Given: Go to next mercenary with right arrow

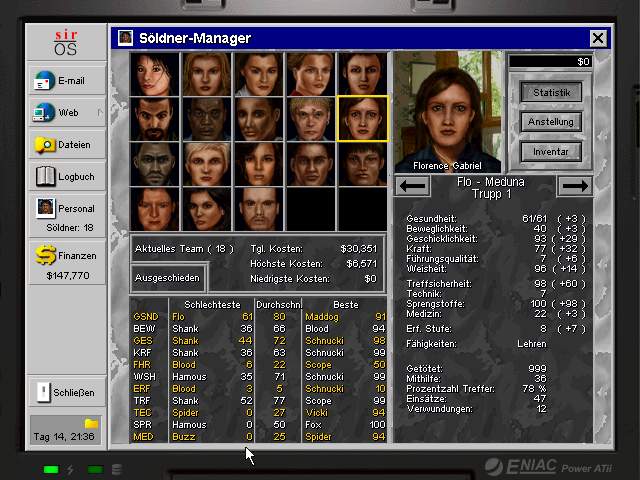Looking at the screenshot, I should [x=575, y=186].
